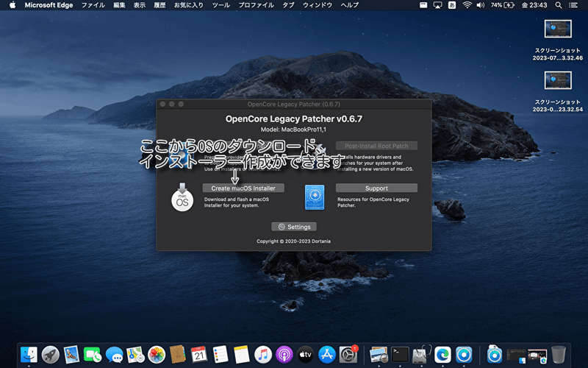Click the Create macOS Installer button
This screenshot has width=588, height=368.
[x=243, y=188]
